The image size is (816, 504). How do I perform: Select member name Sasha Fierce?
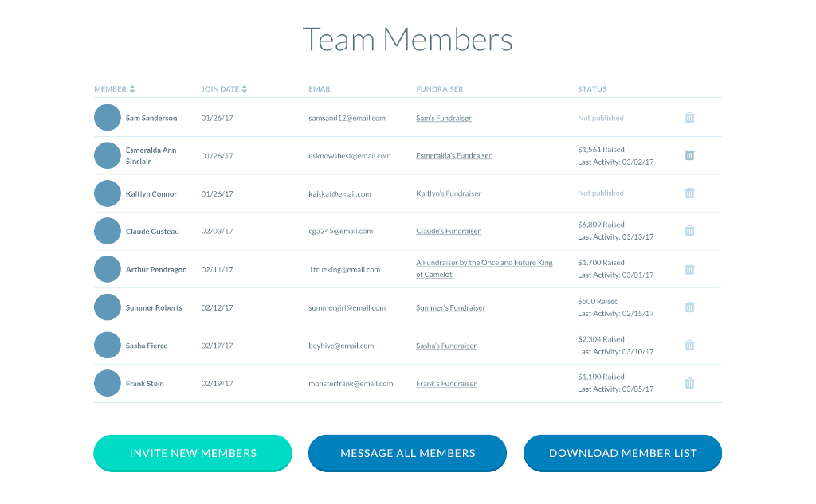click(x=147, y=346)
